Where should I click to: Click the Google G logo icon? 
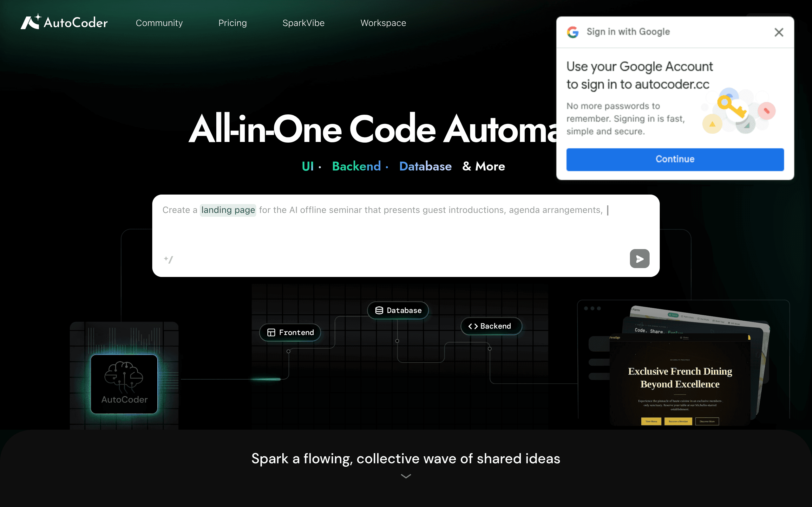click(573, 32)
